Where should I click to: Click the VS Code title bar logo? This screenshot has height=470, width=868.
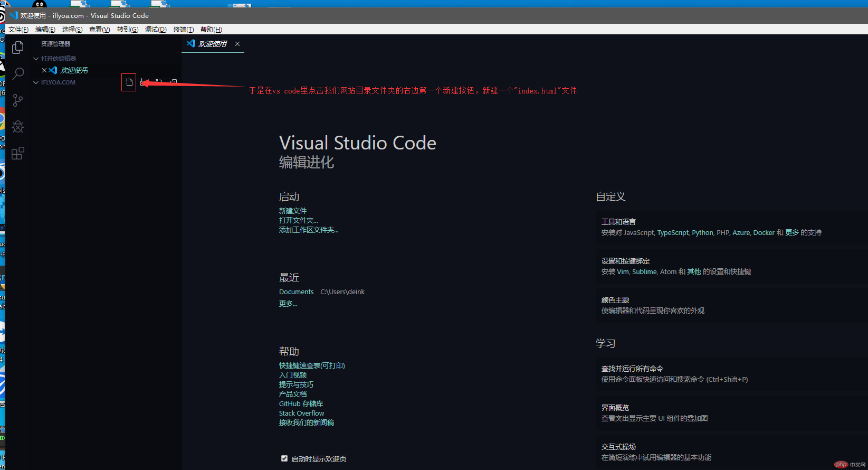point(14,15)
